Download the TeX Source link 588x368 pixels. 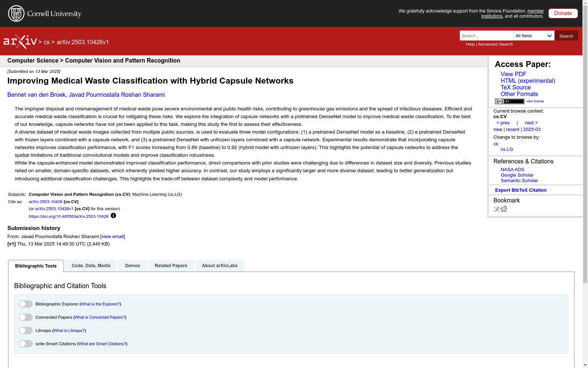point(516,88)
